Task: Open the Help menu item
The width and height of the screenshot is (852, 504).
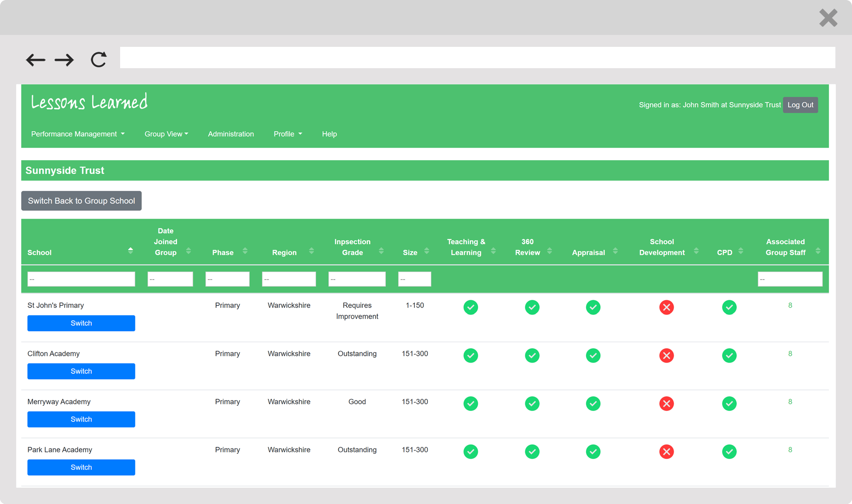Action: [329, 134]
